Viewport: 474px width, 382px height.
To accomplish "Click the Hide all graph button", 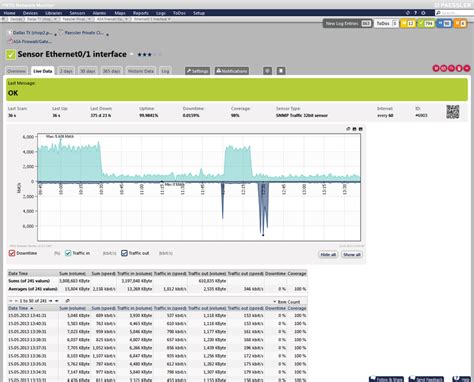I will [x=328, y=254].
